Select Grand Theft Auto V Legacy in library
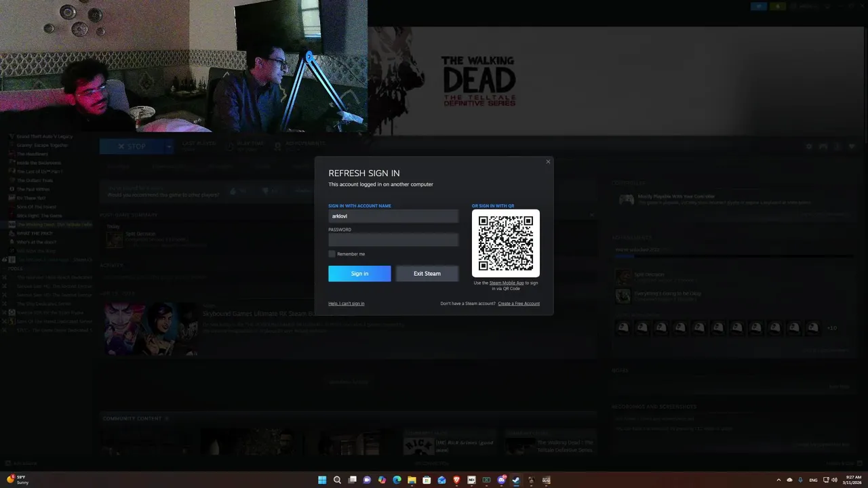Viewport: 868px width, 488px height. pyautogui.click(x=44, y=136)
